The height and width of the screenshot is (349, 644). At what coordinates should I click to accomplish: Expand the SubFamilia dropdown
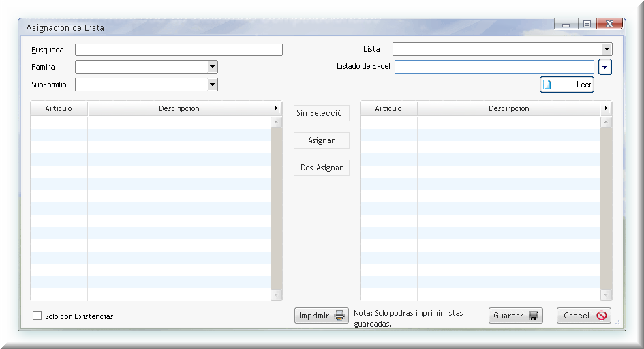tap(213, 85)
